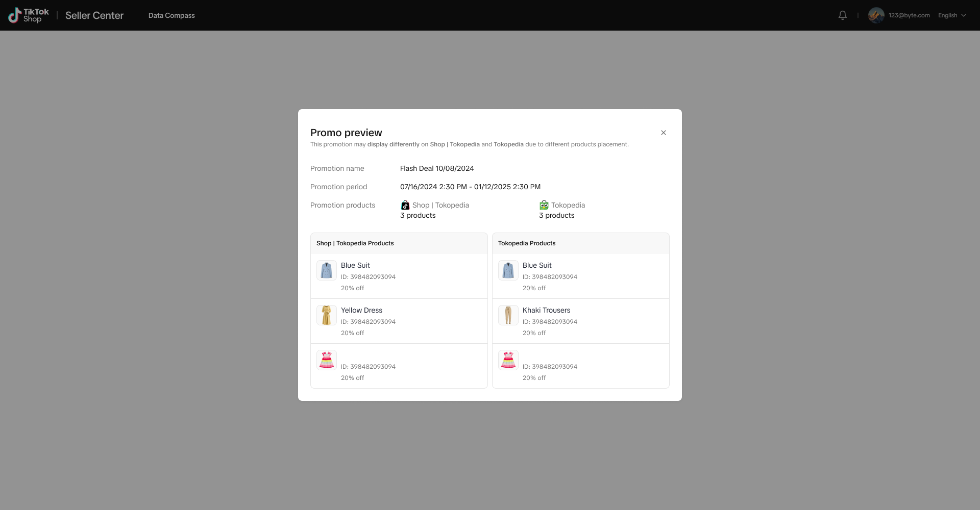This screenshot has height=510, width=980.
Task: Click the 123@byte.com account name
Action: pos(909,15)
